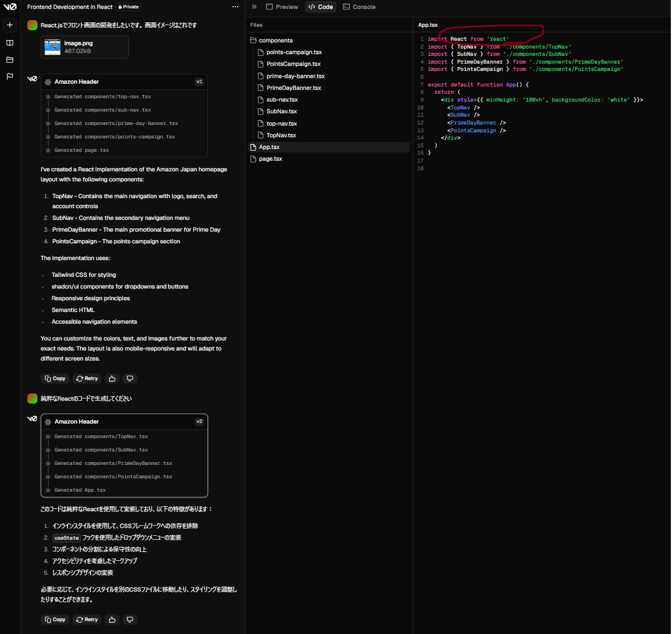Click Generated components/SubNav.tsx entry
Viewport: 672px width, 634px height.
101,450
